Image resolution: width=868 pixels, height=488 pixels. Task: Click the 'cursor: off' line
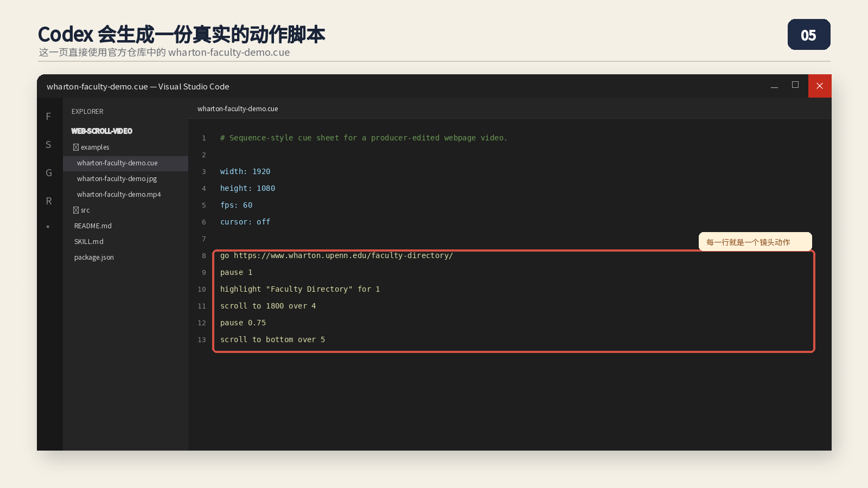tap(245, 222)
